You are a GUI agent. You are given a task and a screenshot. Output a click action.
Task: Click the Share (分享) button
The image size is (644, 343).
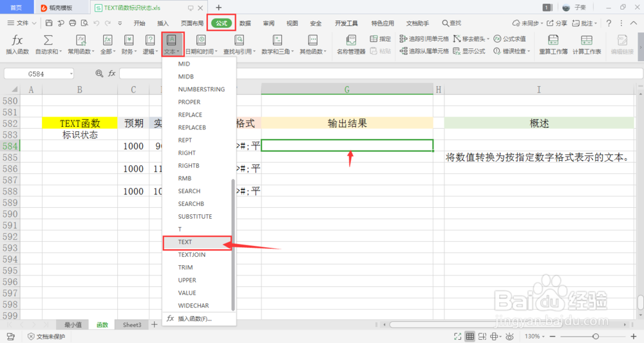click(556, 23)
